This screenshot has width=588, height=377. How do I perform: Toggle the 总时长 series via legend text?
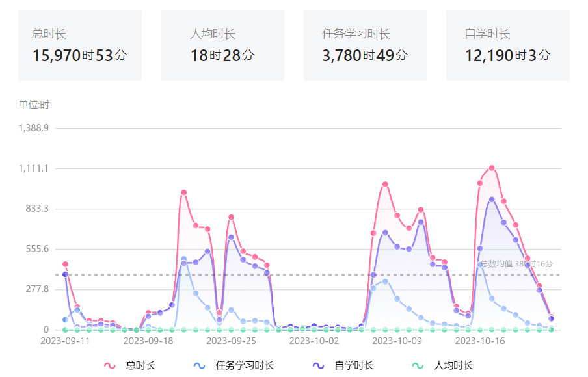(140, 366)
